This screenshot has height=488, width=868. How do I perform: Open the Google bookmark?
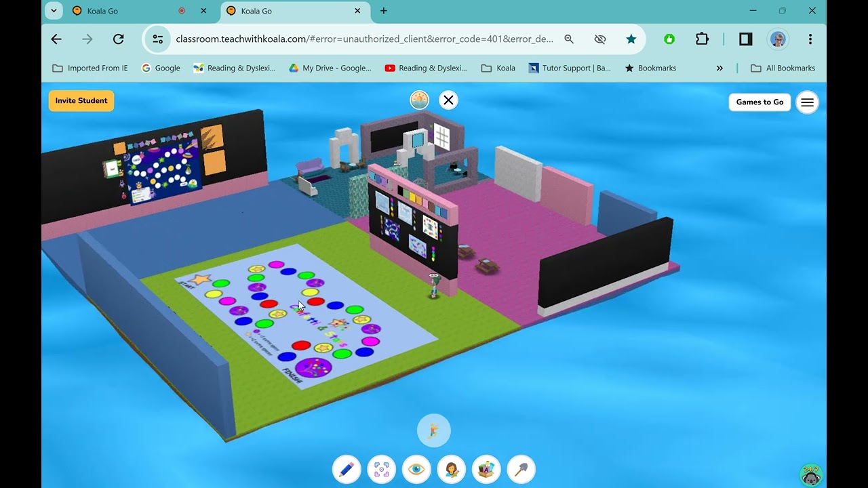point(161,68)
